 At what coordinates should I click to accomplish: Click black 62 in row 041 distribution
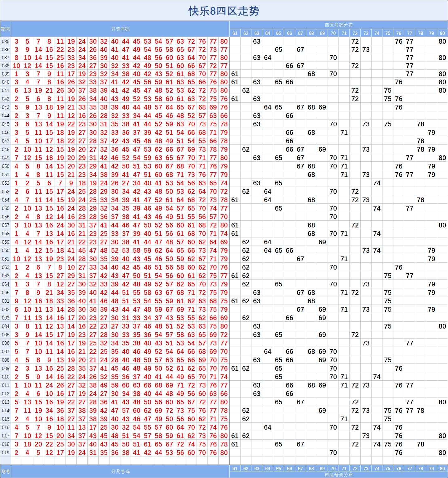point(246,90)
